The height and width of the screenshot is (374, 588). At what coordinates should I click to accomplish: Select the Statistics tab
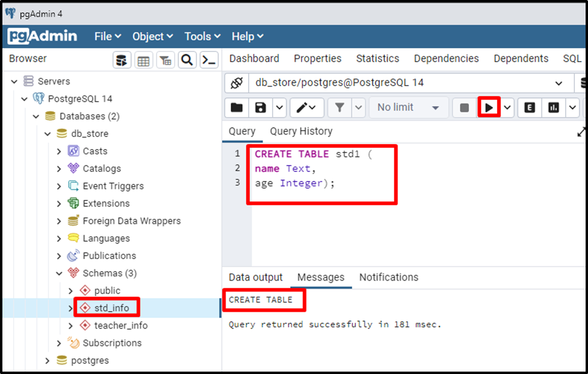coord(377,59)
